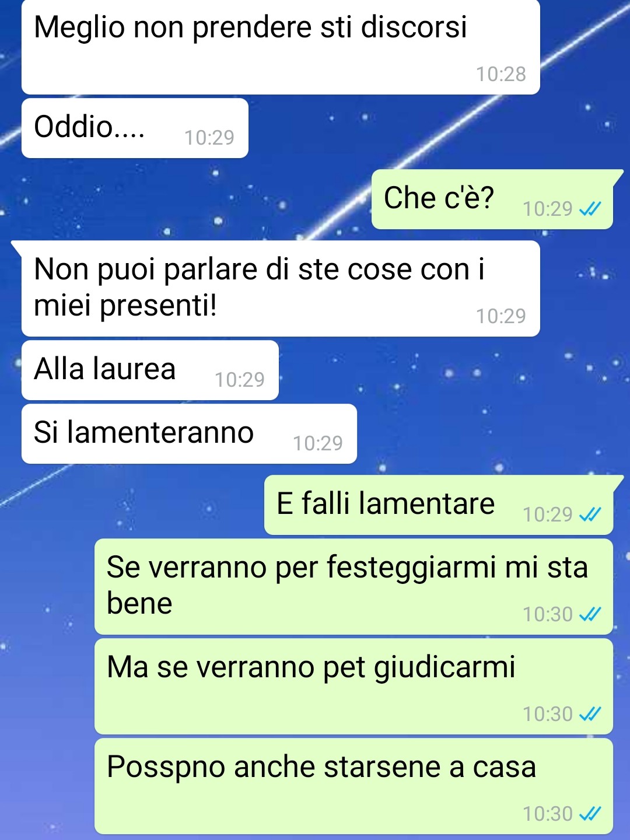Select the 'Posspno anche starsene a casa' message
Image resolution: width=630 pixels, height=840 pixels.
pos(353,786)
